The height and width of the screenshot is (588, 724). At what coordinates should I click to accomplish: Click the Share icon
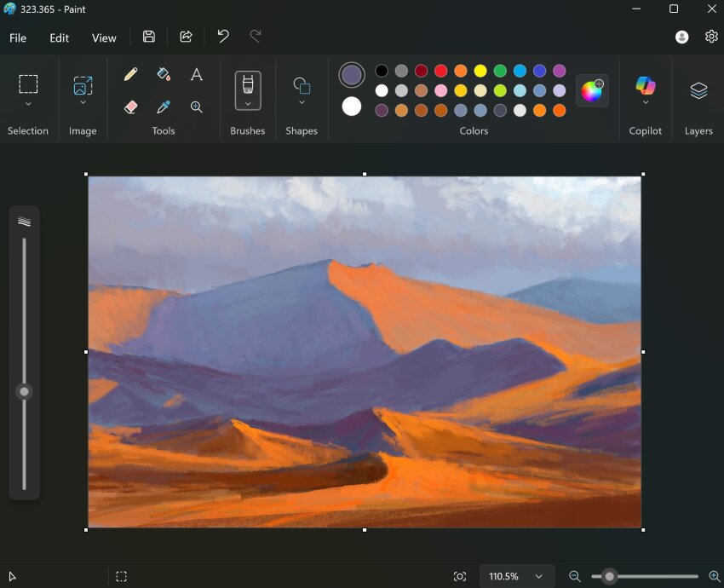pyautogui.click(x=186, y=37)
